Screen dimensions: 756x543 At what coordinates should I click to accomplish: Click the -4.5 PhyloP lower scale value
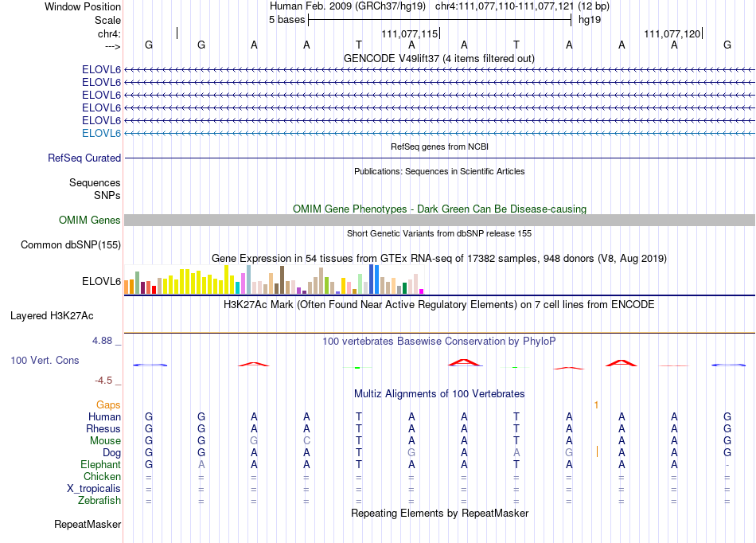coord(103,381)
